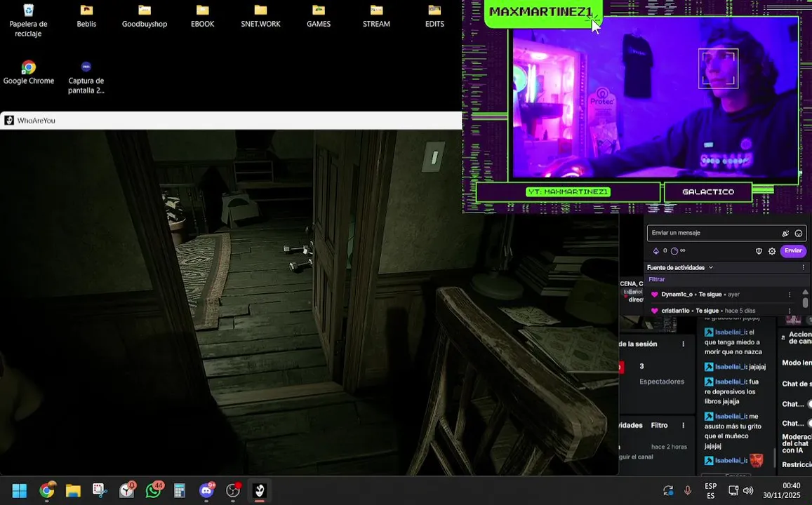The image size is (812, 505).
Task: Open Fuente de actividades three-dot menu
Action: pos(803,267)
